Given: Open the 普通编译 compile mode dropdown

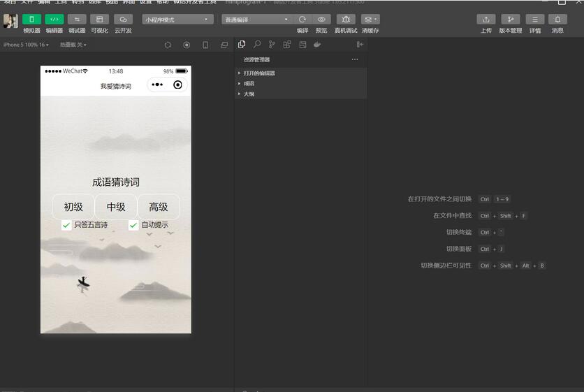Looking at the screenshot, I should pos(256,20).
